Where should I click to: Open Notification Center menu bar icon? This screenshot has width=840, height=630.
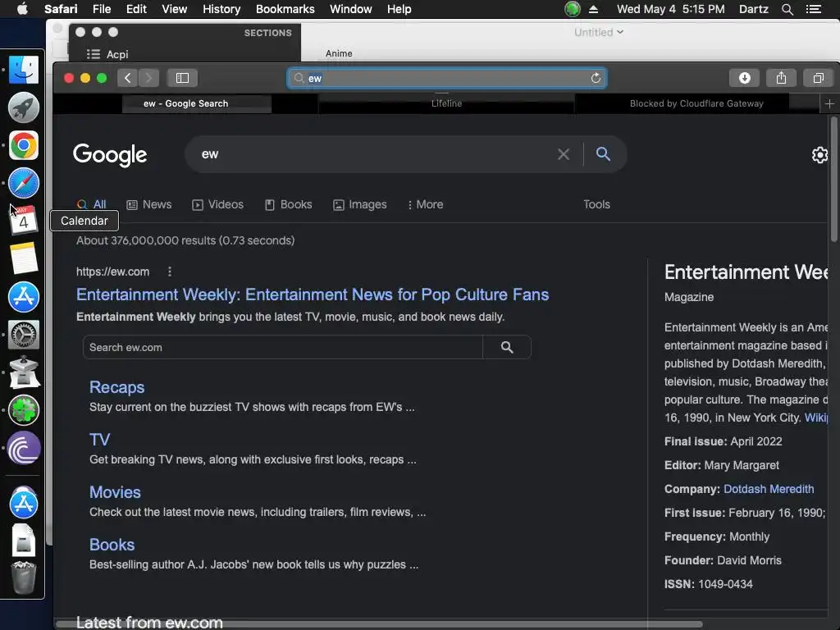click(x=813, y=9)
